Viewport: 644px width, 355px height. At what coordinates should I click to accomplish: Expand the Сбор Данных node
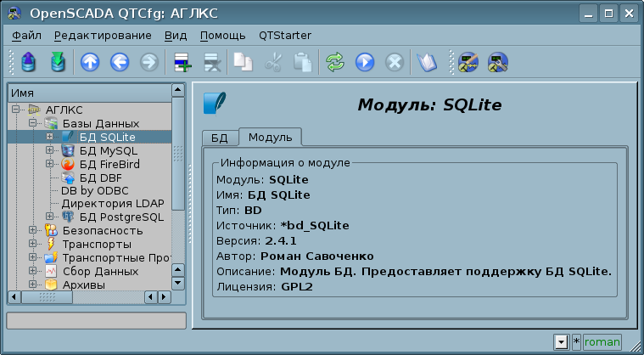(x=32, y=271)
